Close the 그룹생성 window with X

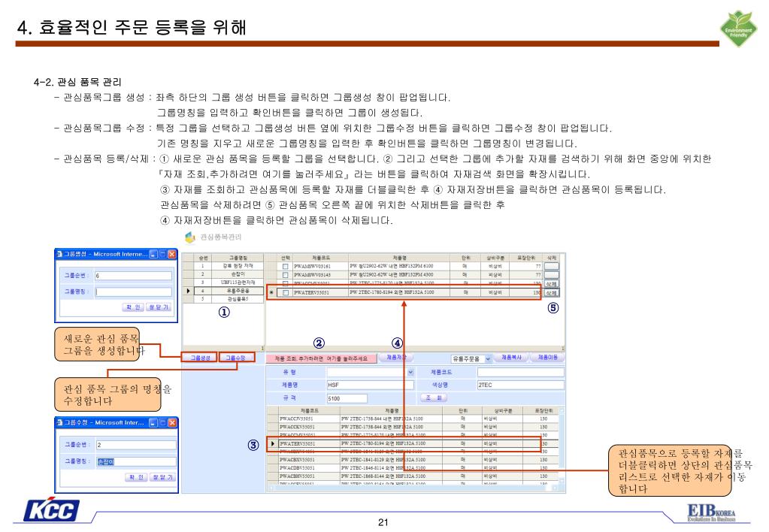pyautogui.click(x=171, y=254)
